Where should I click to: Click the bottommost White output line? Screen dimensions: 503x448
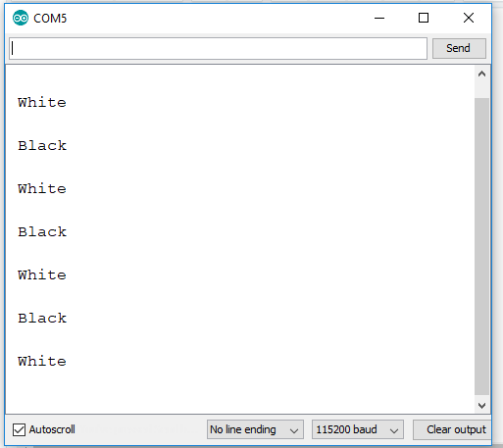42,362
